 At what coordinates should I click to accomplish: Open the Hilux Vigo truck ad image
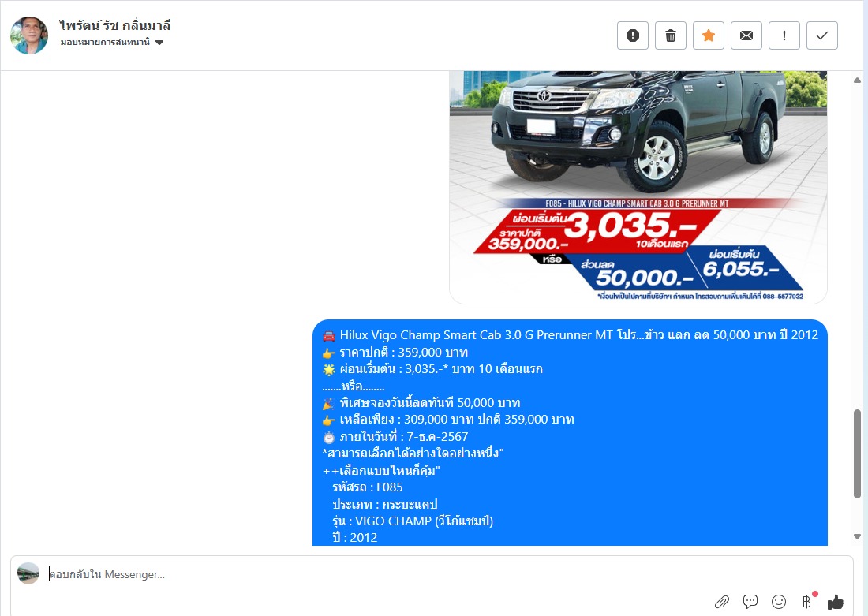click(x=638, y=187)
